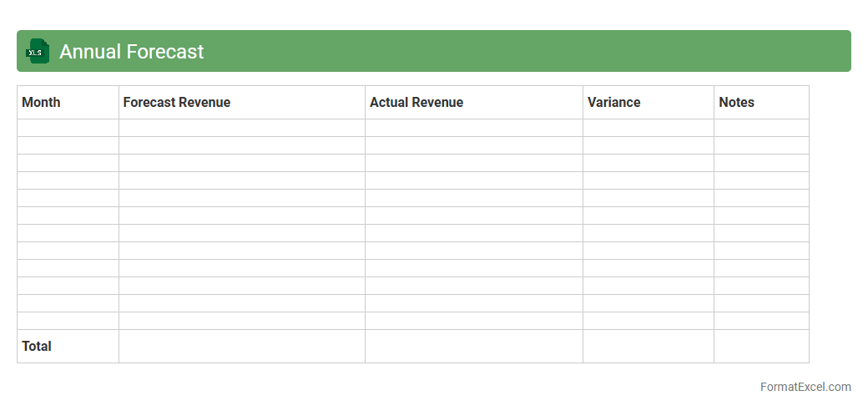Select the Variance column header

pyautogui.click(x=613, y=102)
